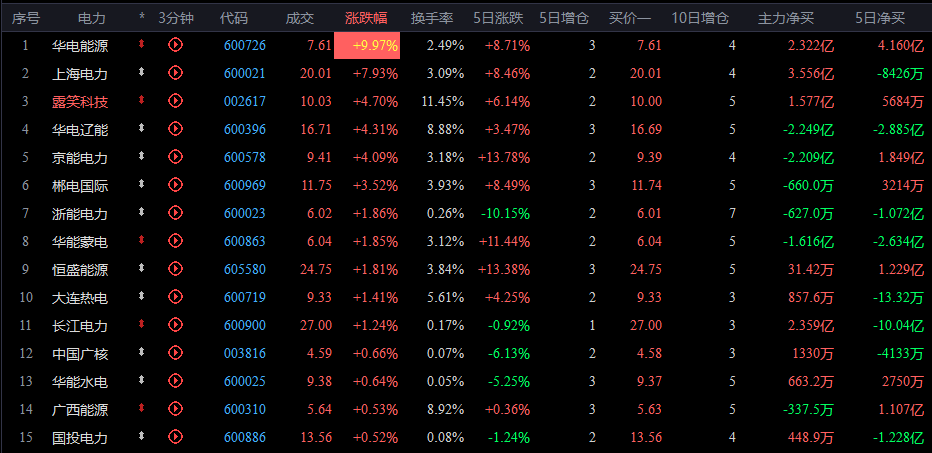Click the white marker icon beside 国投电力
Image resolution: width=932 pixels, height=453 pixels.
coord(141,436)
